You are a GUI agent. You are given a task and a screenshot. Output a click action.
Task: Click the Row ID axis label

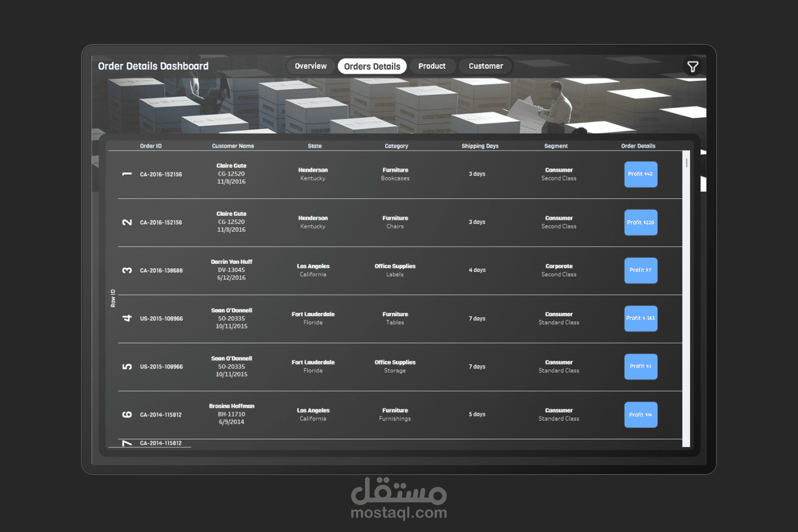click(x=113, y=298)
